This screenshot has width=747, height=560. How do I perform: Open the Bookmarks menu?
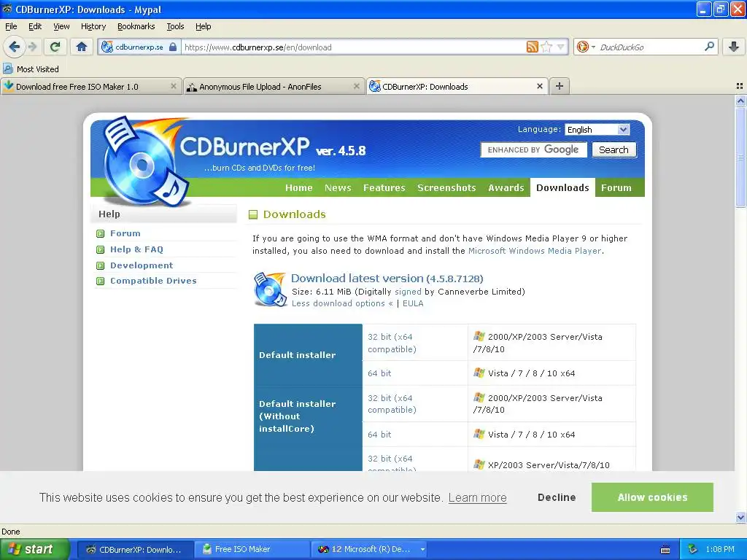click(x=136, y=26)
